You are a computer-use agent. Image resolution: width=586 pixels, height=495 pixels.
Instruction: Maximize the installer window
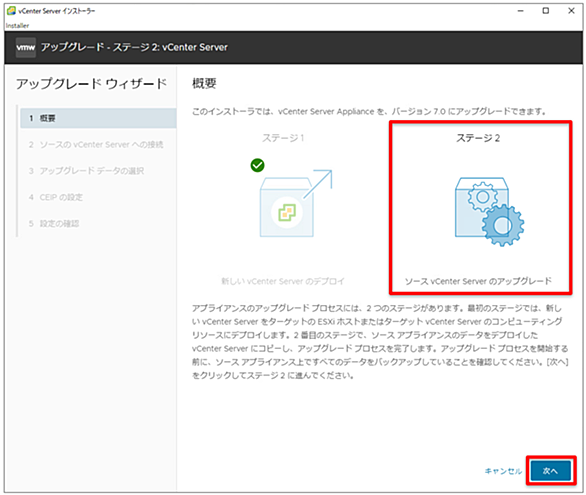[x=546, y=11]
